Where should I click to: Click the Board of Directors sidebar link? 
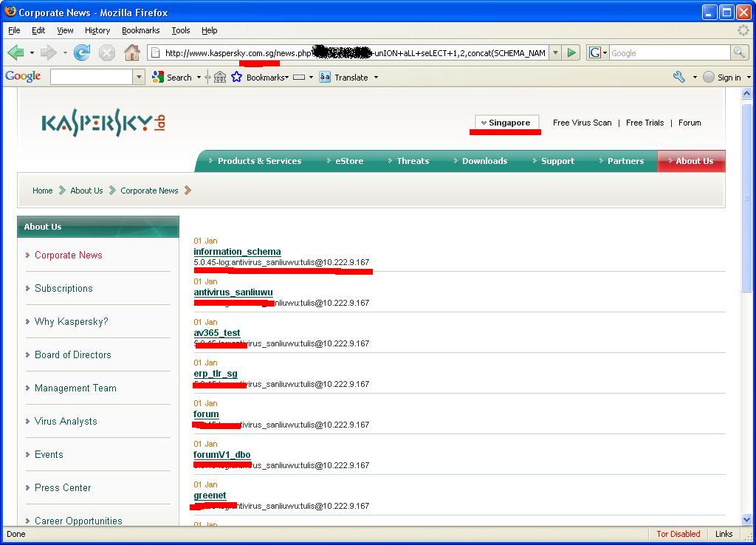coord(73,355)
